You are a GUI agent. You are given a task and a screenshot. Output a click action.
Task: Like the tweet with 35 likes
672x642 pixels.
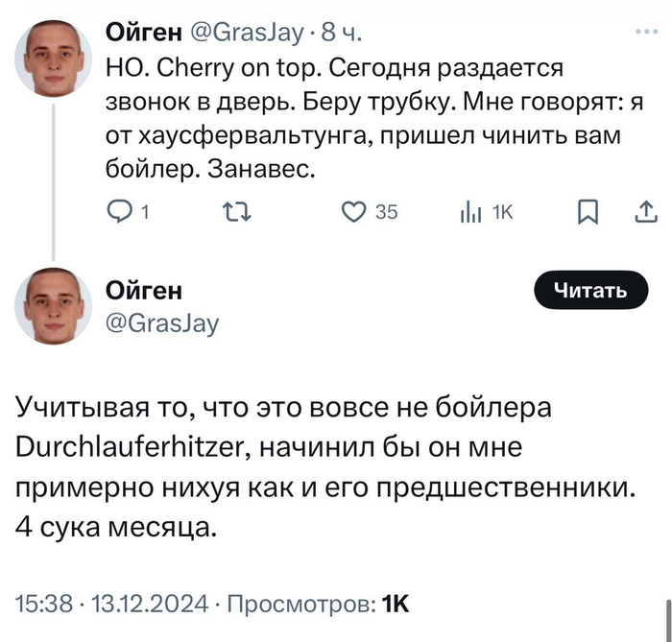coord(356,212)
